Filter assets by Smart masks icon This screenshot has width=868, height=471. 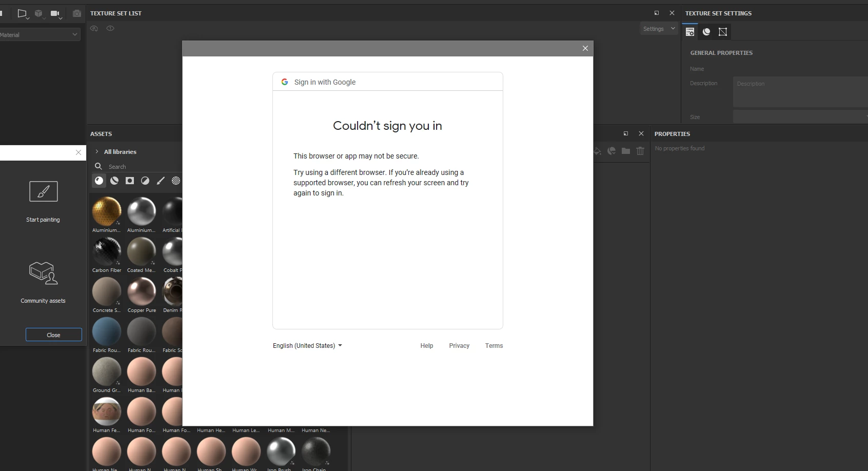[x=130, y=181]
